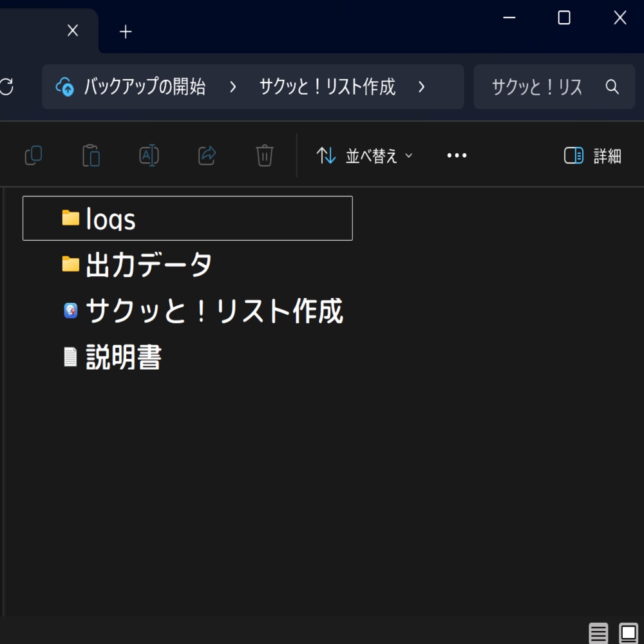Navigate to バックアップの開始 via the breadcrumb
The height and width of the screenshot is (644, 644).
(x=144, y=87)
